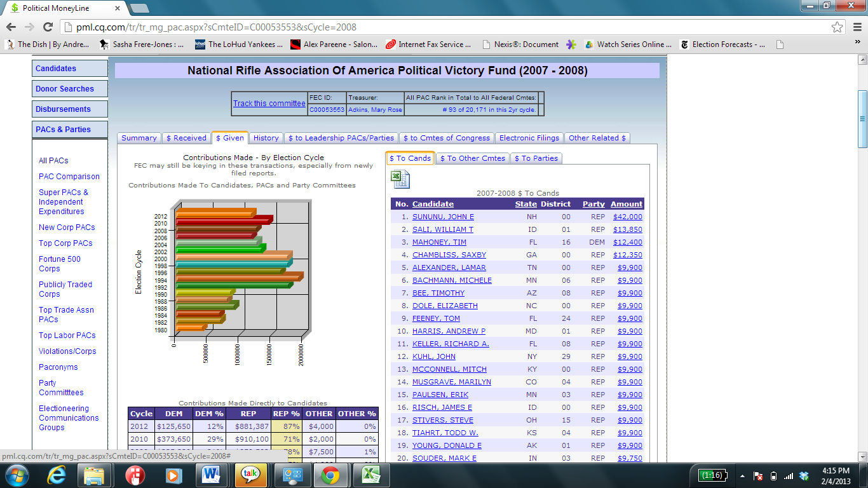Open Nexis Document bookmark
The height and width of the screenshot is (488, 868).
pyautogui.click(x=520, y=44)
